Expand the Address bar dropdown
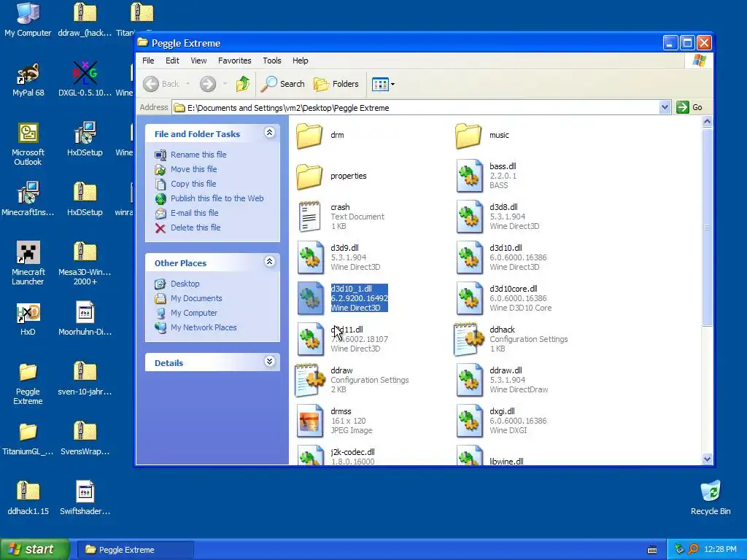 tap(665, 108)
